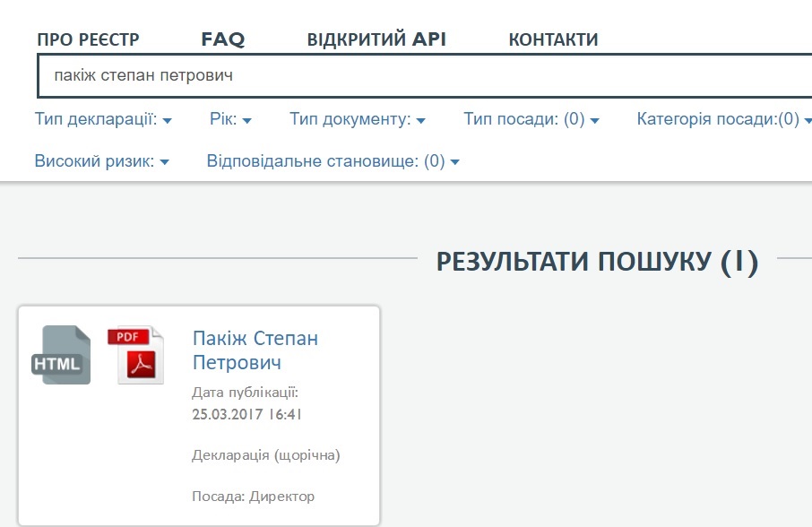Click the Посада: Директор line
The height and width of the screenshot is (527, 812).
254,496
